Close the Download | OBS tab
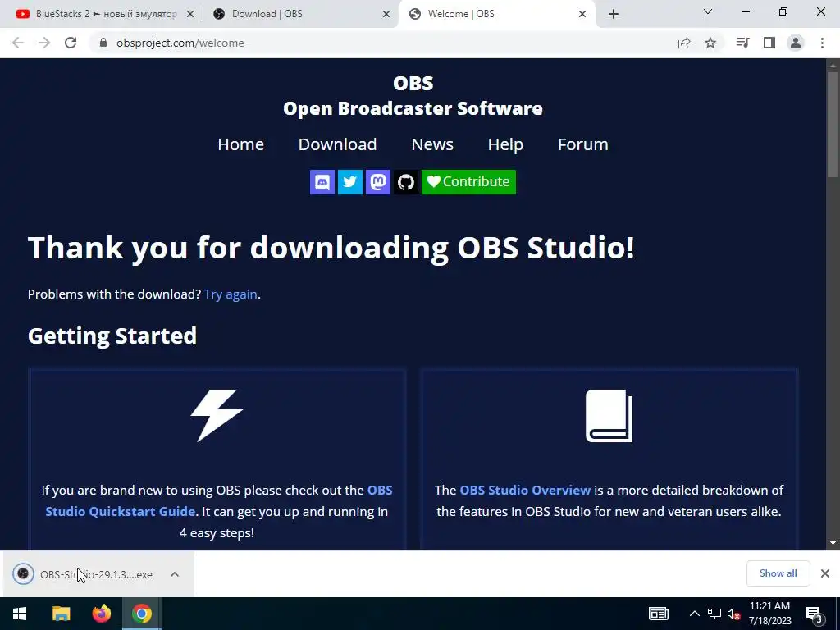 (386, 15)
